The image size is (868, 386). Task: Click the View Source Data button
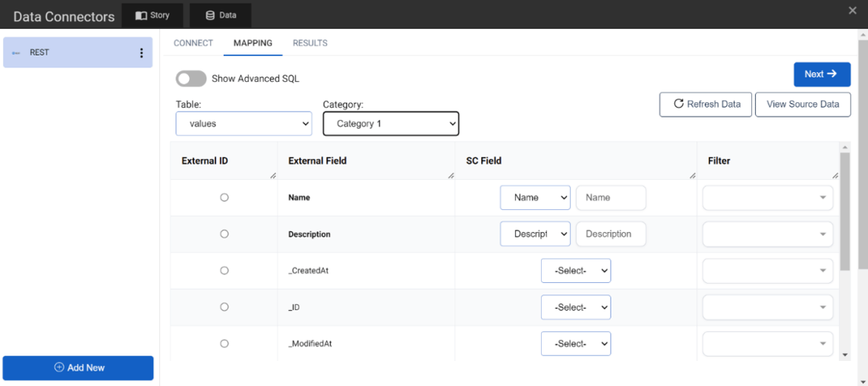click(803, 105)
